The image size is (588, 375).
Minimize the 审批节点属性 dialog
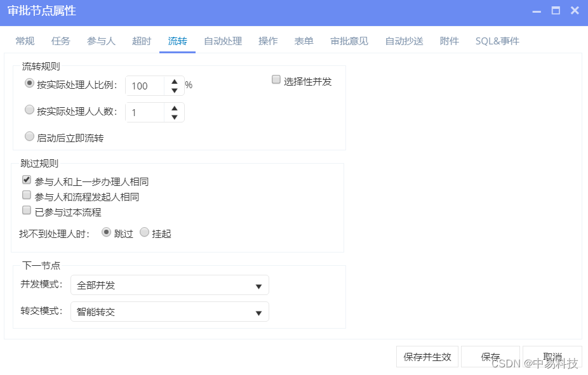coord(537,11)
